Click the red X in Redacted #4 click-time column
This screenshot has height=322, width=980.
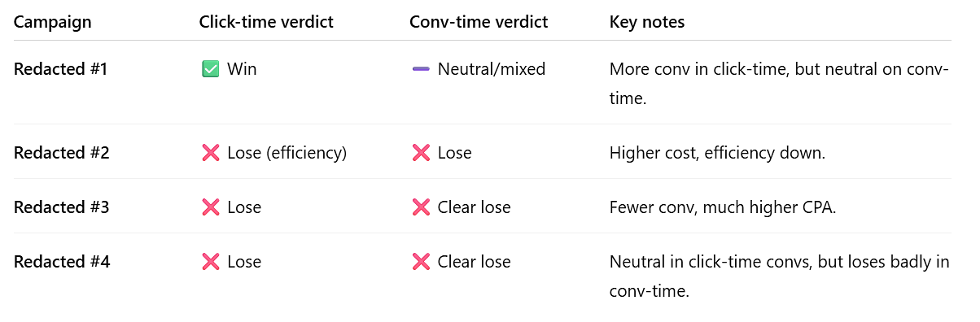coord(210,262)
